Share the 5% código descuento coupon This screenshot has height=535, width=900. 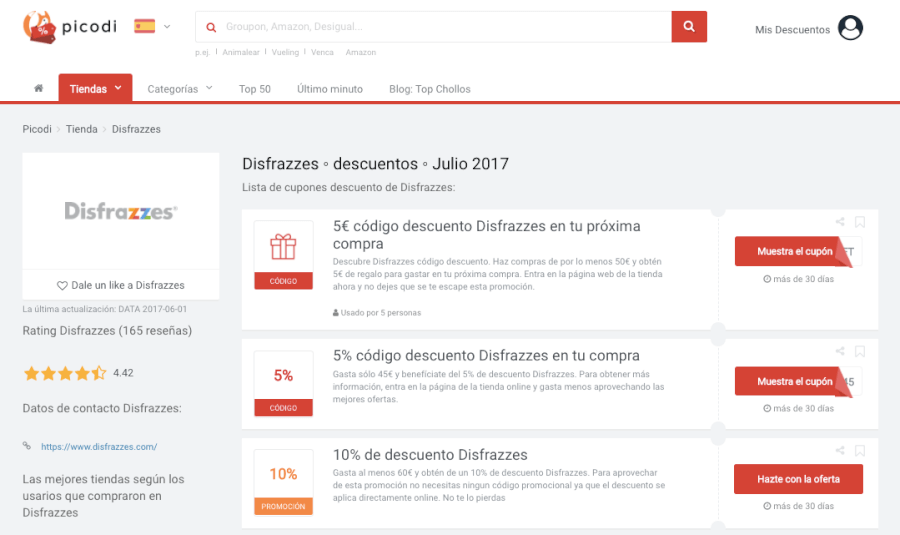click(840, 351)
